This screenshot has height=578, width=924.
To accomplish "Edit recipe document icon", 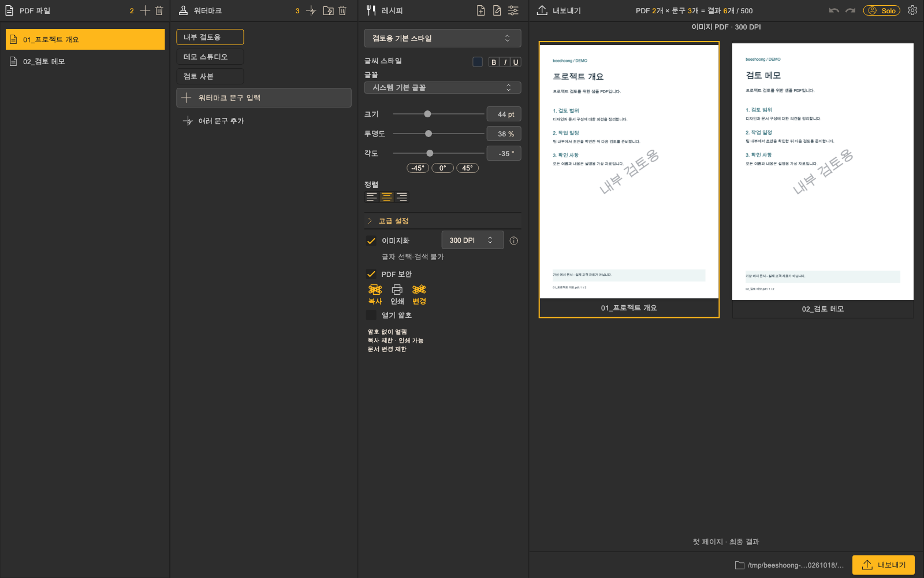I will pyautogui.click(x=497, y=10).
